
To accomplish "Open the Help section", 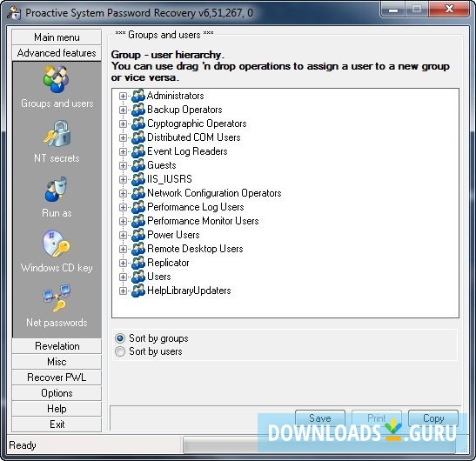I will coord(57,409).
